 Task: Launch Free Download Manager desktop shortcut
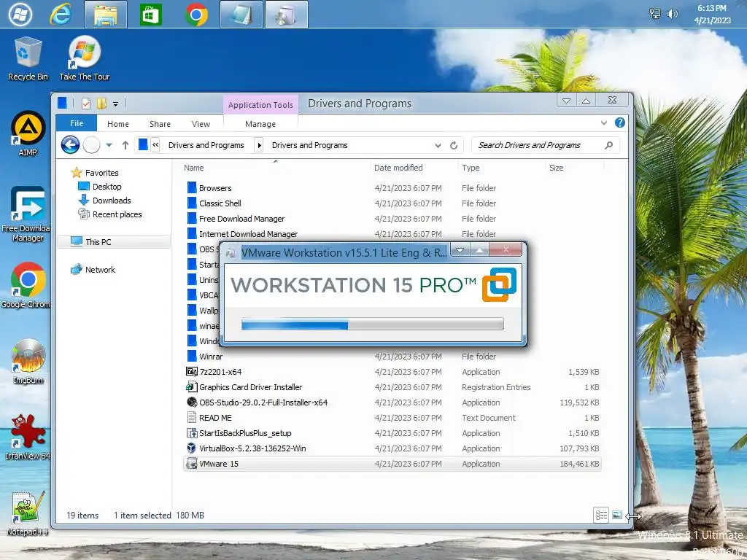[x=27, y=214]
